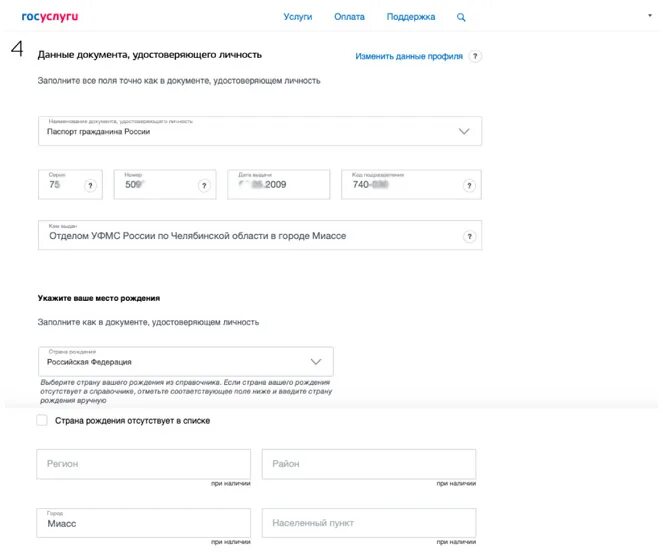This screenshot has height=552, width=663.
Task: Click the Дата выдачи field
Action: [278, 185]
